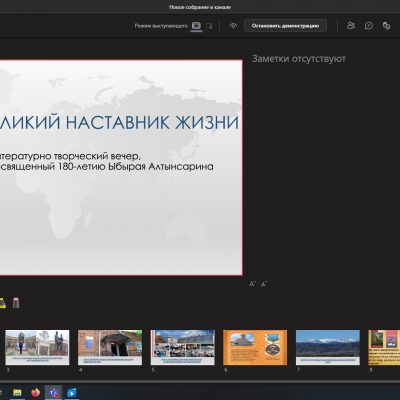
Task: Switch to the standout presenter mode icon
Action: click(x=209, y=26)
